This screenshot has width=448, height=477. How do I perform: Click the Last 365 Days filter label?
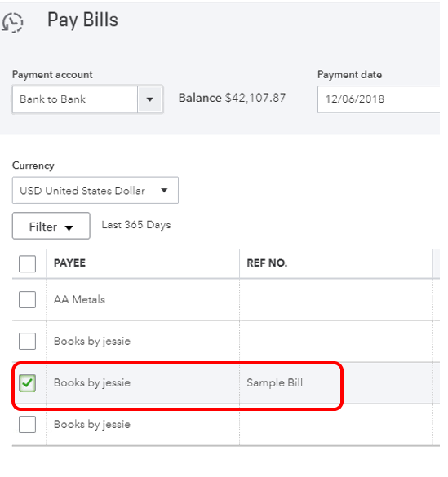click(x=136, y=225)
